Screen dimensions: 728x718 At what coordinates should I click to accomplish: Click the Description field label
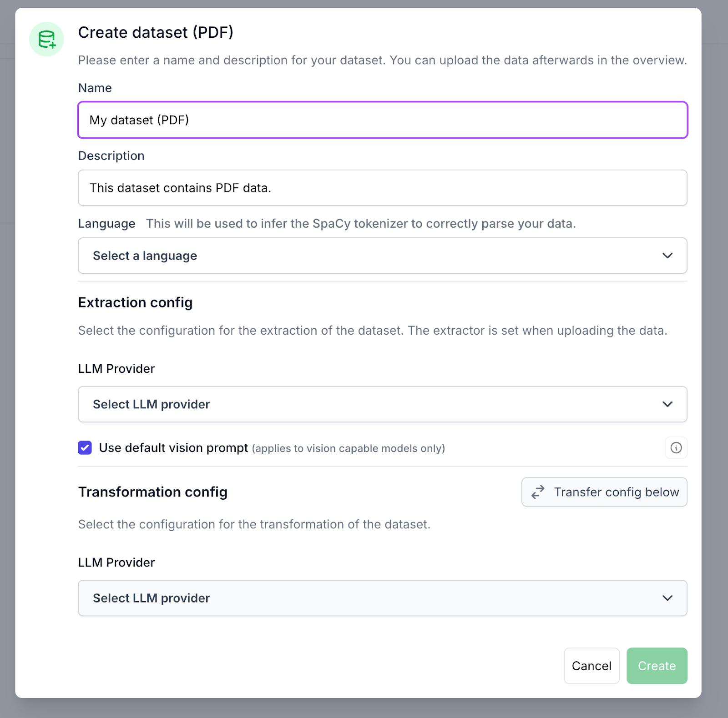click(x=111, y=156)
